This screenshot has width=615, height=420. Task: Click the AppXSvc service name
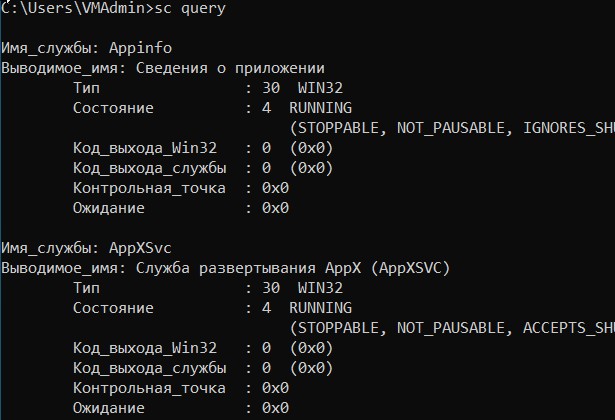click(x=140, y=248)
